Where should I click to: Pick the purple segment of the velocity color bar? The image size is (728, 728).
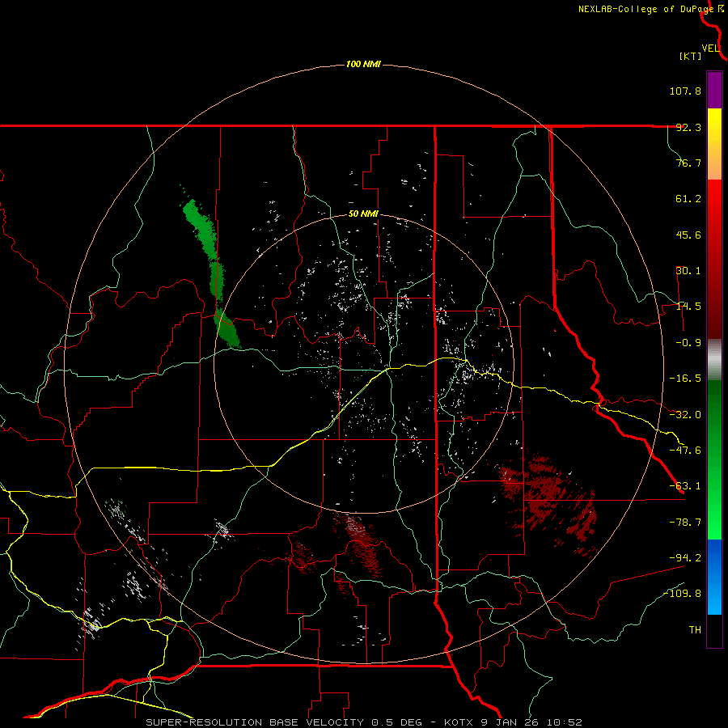714,90
